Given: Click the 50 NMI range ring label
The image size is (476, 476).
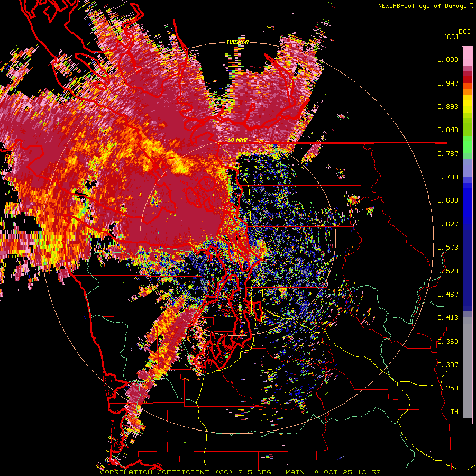Looking at the screenshot, I should coord(237,140).
